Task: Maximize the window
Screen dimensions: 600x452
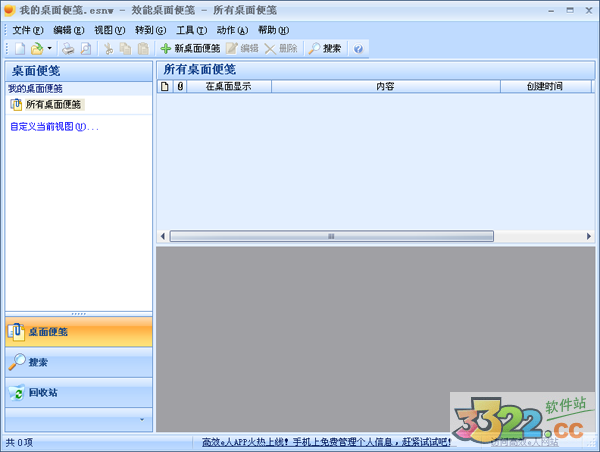Action: pyautogui.click(x=570, y=11)
